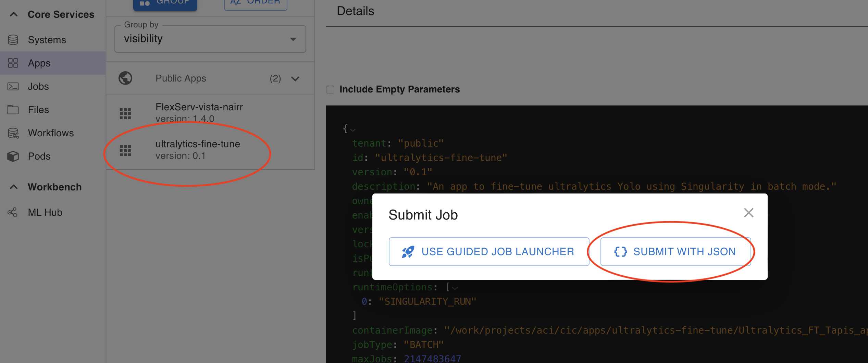Collapse the Public Apps list
This screenshot has height=363, width=868.
[295, 78]
